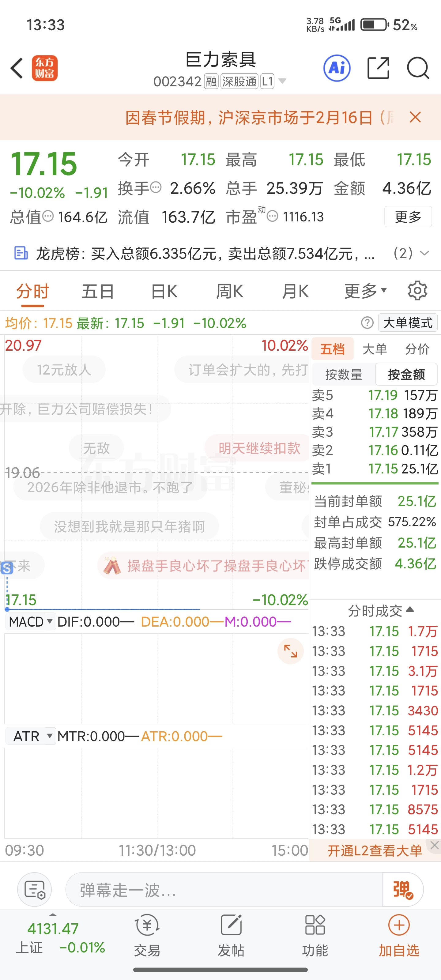The width and height of the screenshot is (441, 980).
Task: Tap the share export icon
Action: coord(378,68)
